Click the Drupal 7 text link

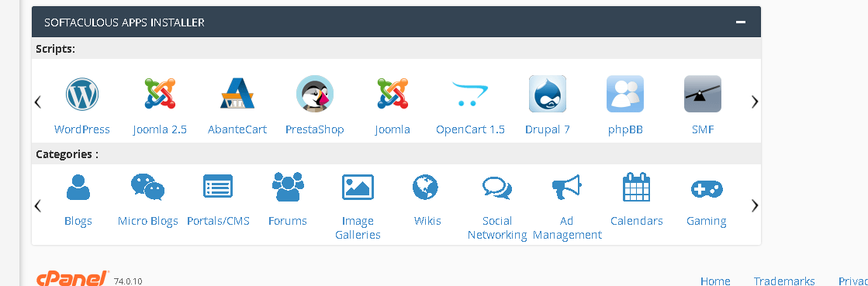(x=548, y=129)
